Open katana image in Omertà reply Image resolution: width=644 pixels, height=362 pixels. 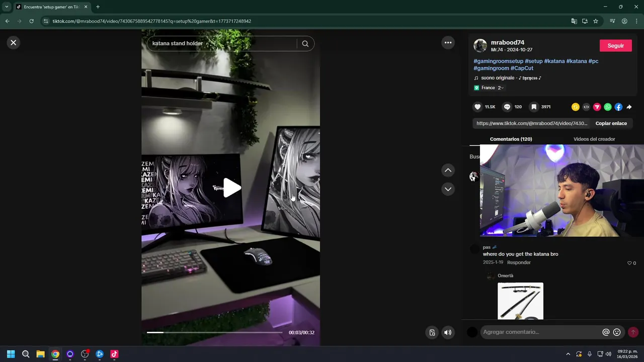[x=520, y=301]
